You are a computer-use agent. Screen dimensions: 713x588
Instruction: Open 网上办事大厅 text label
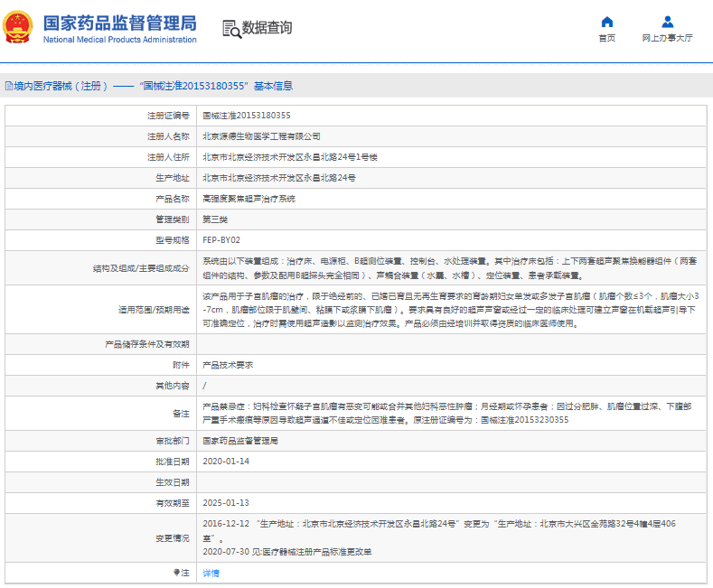click(x=667, y=39)
